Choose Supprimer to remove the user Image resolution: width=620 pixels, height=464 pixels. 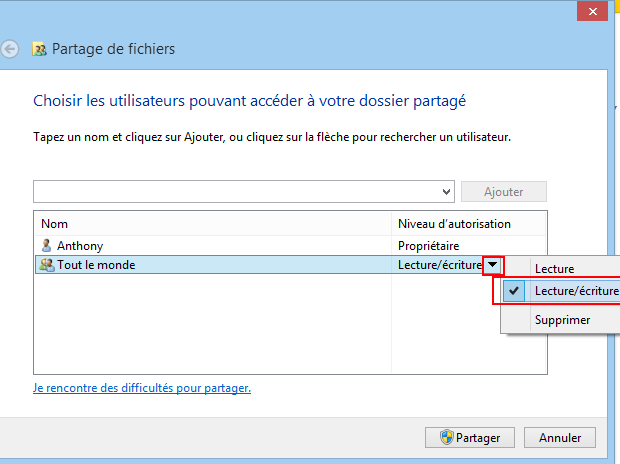click(560, 320)
